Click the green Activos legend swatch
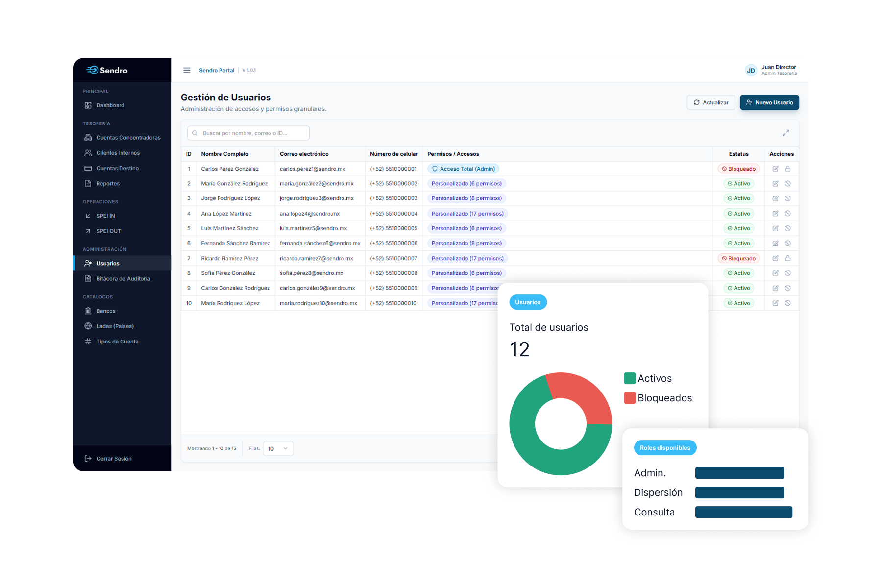Viewport: 882px width, 588px height. click(629, 378)
